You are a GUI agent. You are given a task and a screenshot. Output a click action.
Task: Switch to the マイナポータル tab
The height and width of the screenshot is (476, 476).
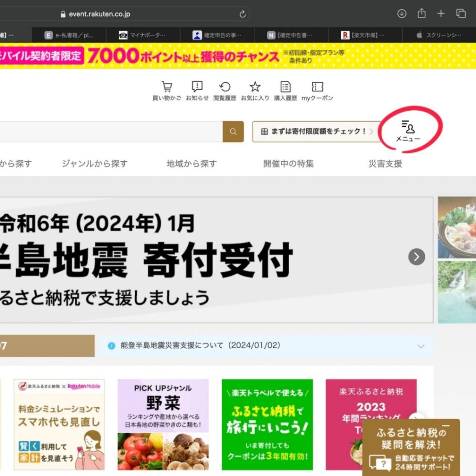pos(143,35)
